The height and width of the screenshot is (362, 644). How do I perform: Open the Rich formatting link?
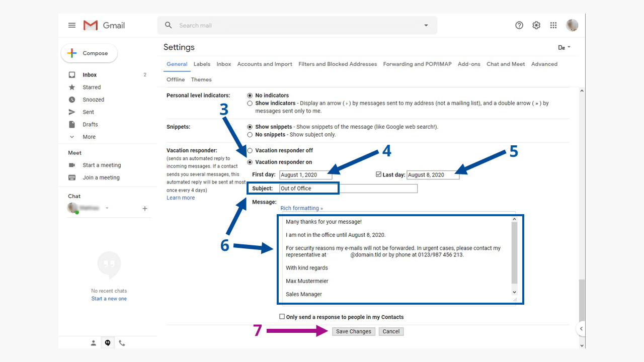coord(300,208)
